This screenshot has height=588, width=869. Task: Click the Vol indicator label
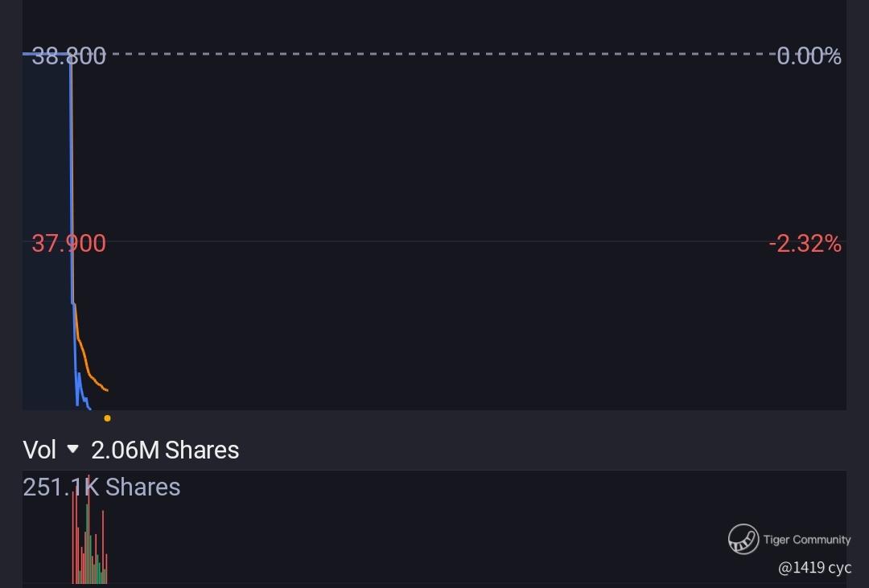39,450
